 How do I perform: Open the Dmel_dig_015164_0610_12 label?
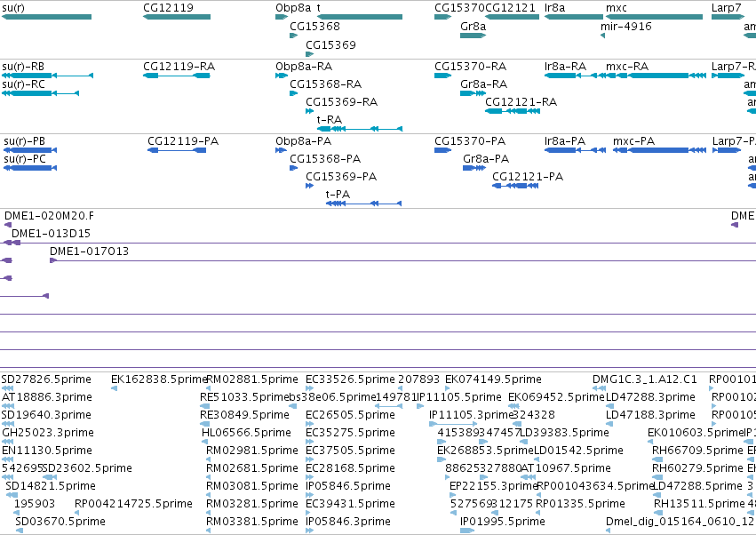point(680,522)
